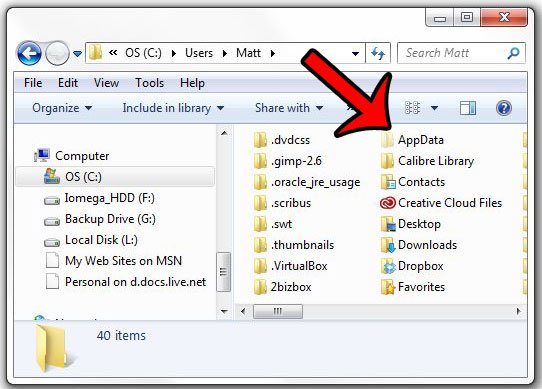Image resolution: width=542 pixels, height=389 pixels.
Task: Expand the arrow after Matt breadcrumb
Action: (x=273, y=54)
